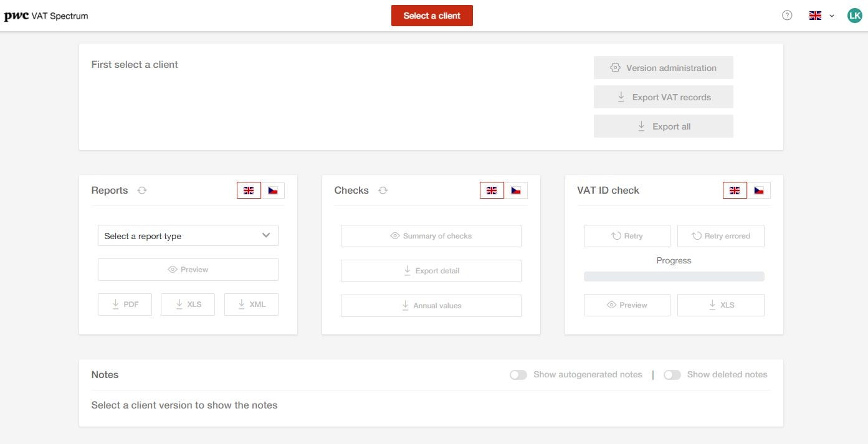Image resolution: width=868 pixels, height=444 pixels.
Task: Open Version administration
Action: [x=663, y=68]
